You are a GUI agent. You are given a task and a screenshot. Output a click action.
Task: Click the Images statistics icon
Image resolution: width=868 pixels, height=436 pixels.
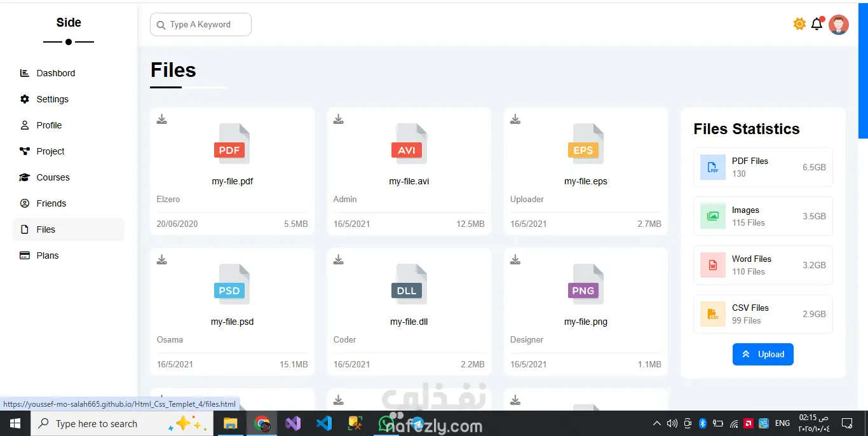point(713,216)
